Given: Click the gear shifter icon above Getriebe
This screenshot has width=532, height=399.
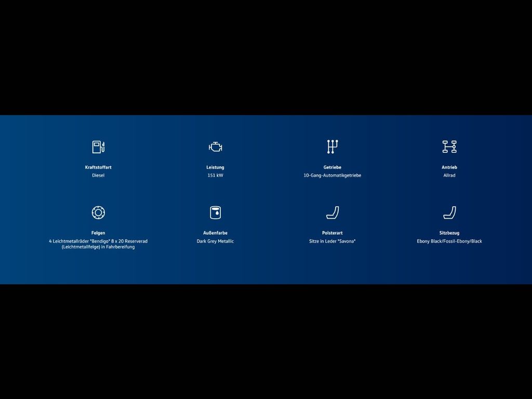Looking at the screenshot, I should (x=332, y=147).
